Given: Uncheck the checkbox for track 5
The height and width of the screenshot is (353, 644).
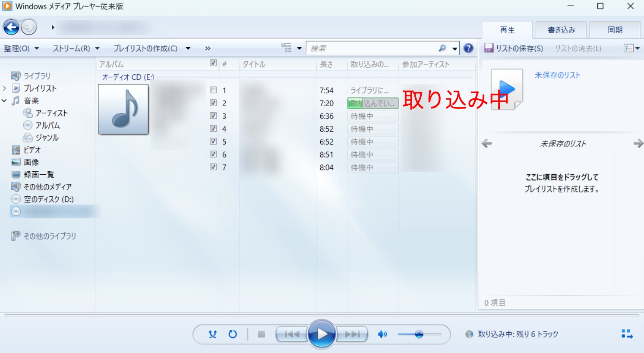Looking at the screenshot, I should [x=213, y=141].
